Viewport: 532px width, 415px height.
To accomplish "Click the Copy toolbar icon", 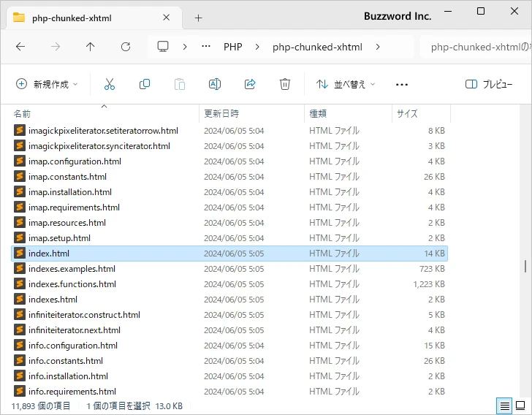I will pyautogui.click(x=145, y=84).
